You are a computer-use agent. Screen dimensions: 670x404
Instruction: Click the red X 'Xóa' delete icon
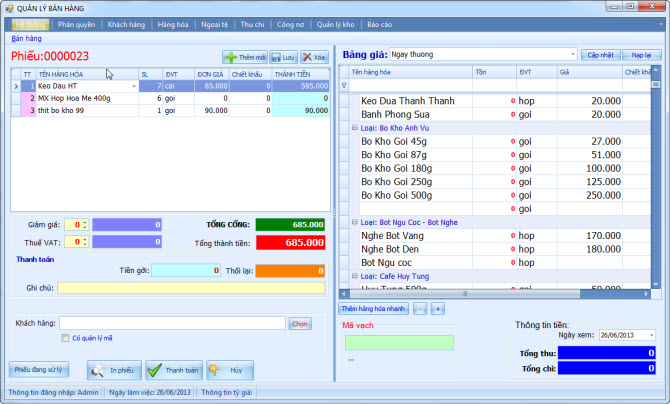[306, 58]
